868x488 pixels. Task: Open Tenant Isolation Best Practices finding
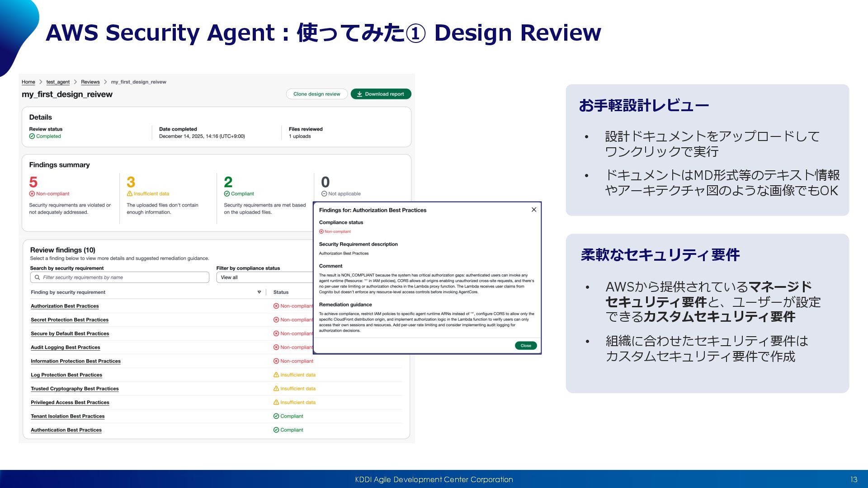coord(67,416)
